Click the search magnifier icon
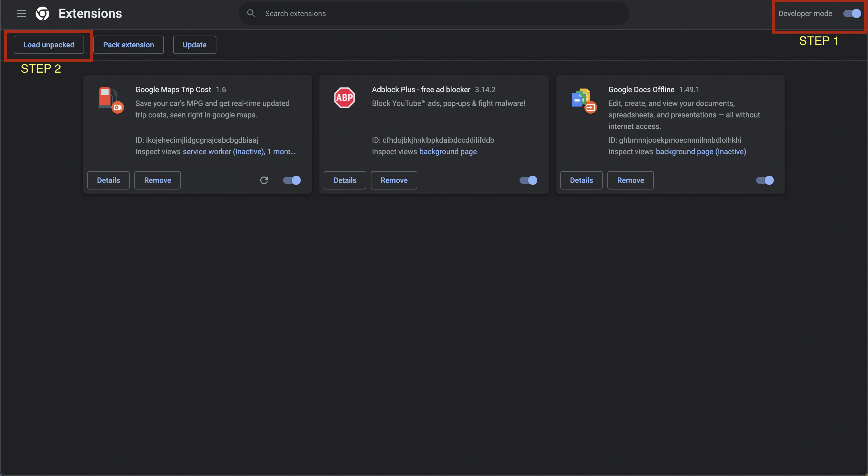Image resolution: width=868 pixels, height=476 pixels. click(x=251, y=13)
